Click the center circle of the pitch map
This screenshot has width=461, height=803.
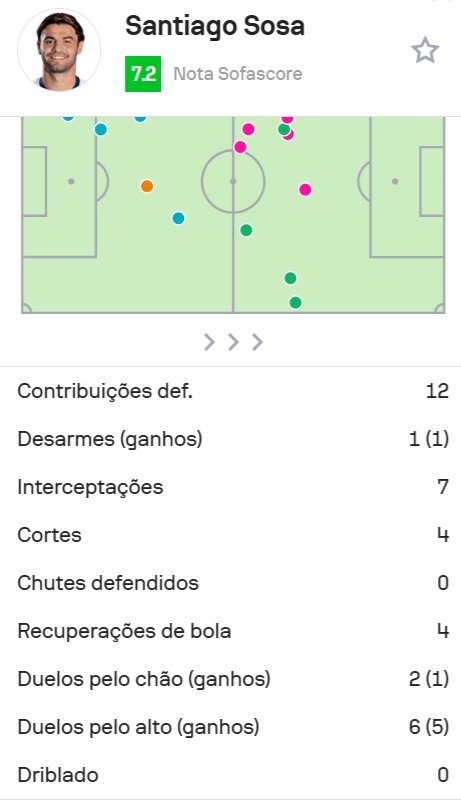point(233,181)
